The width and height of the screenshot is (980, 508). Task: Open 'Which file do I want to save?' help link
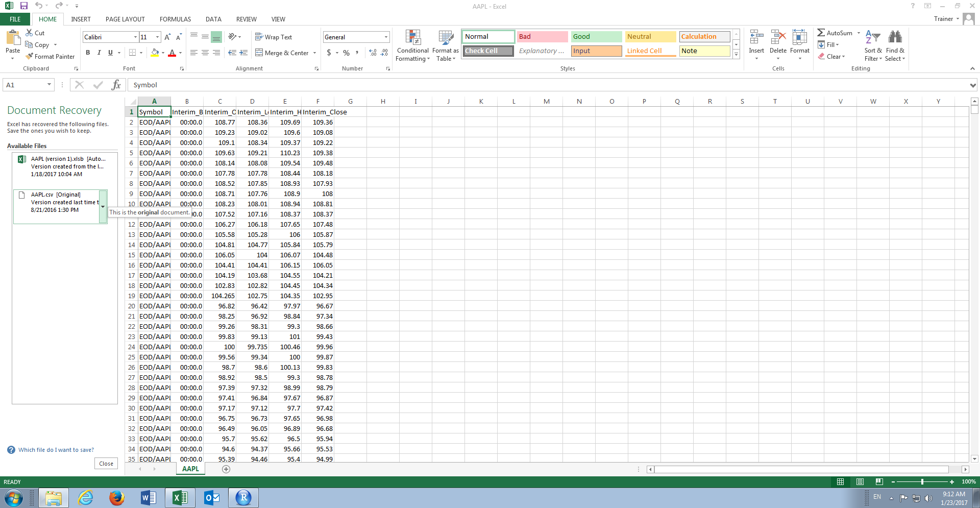(56, 449)
